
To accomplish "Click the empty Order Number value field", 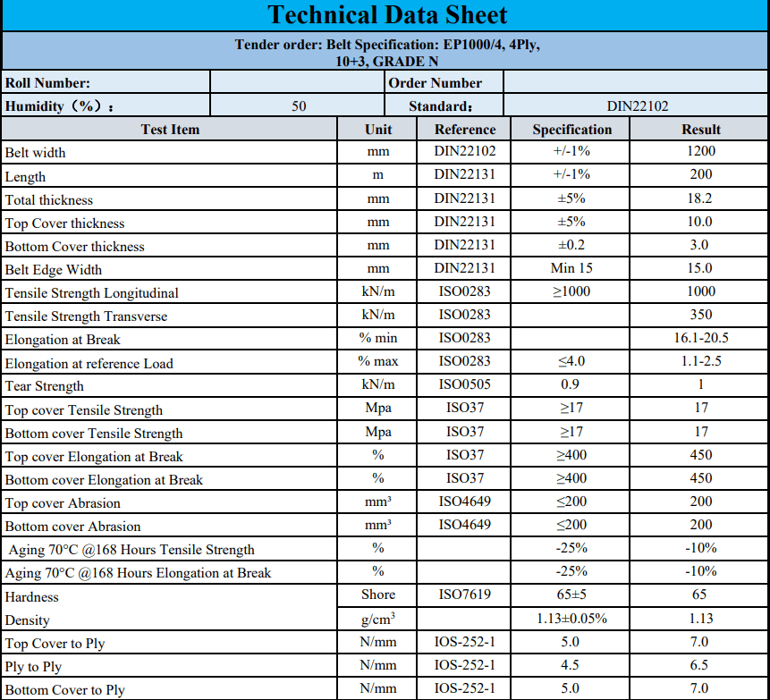I will coord(635,83).
